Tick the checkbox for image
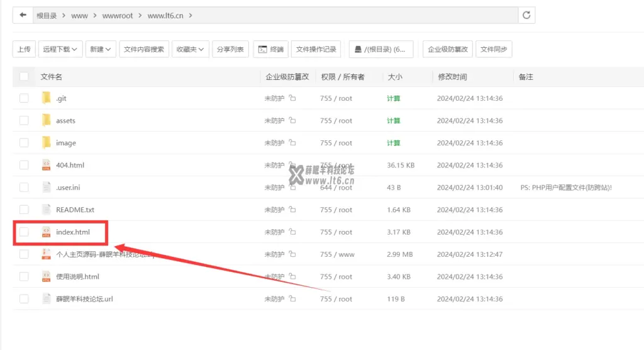This screenshot has height=350, width=644. coord(24,142)
